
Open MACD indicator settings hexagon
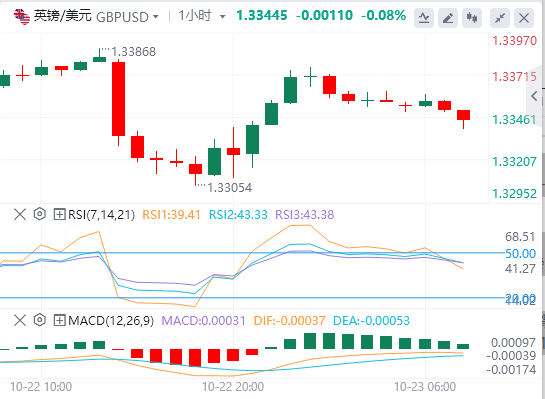tap(40, 320)
